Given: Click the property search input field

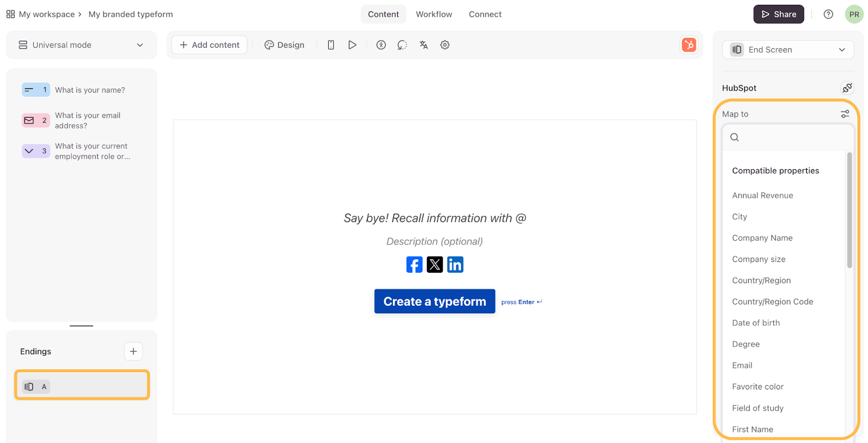Looking at the screenshot, I should pyautogui.click(x=788, y=137).
